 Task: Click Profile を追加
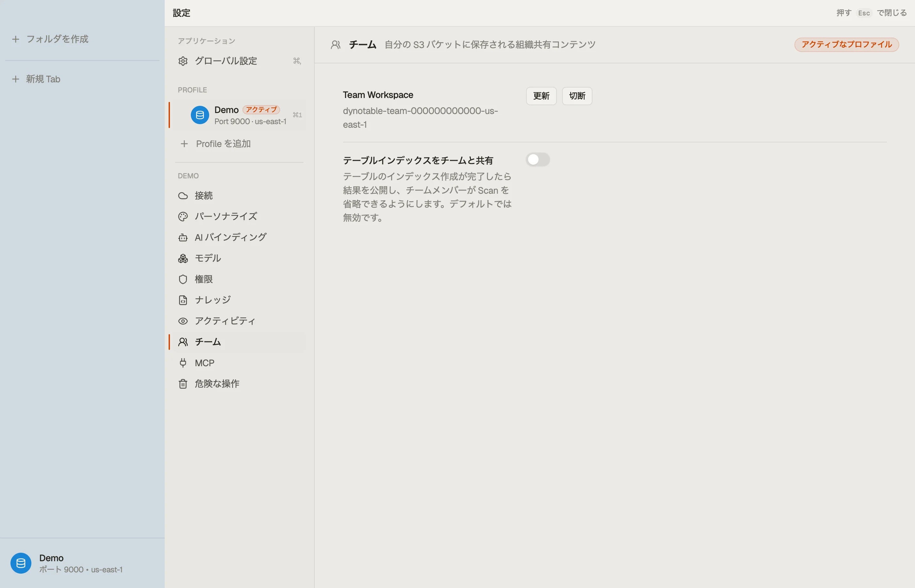tap(239, 144)
